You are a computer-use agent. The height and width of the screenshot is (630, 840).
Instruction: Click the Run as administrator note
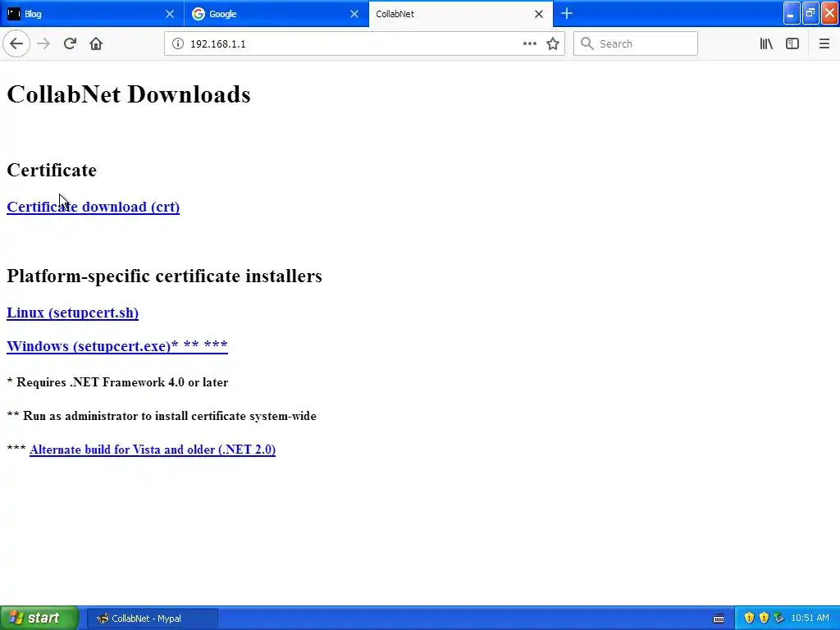pos(162,416)
